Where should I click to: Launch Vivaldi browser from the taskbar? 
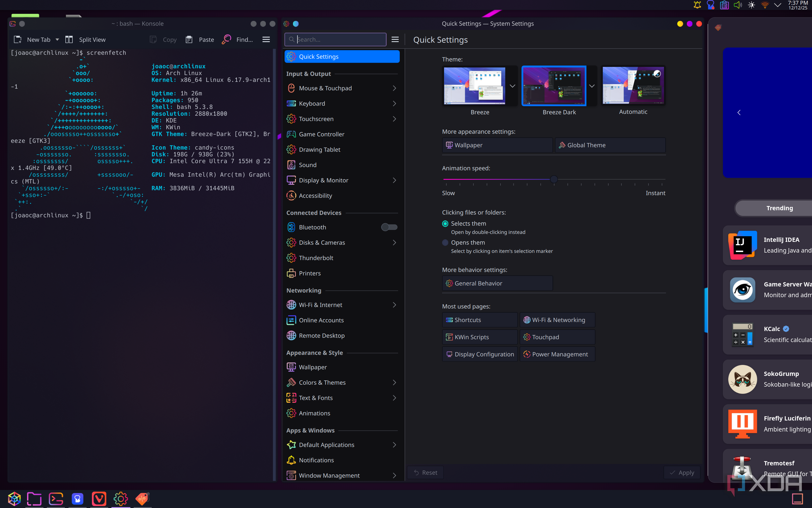click(x=99, y=499)
